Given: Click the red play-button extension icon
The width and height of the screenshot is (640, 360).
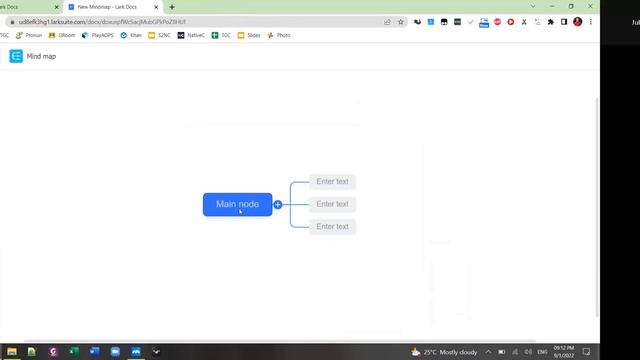Looking at the screenshot, I should pos(511,22).
